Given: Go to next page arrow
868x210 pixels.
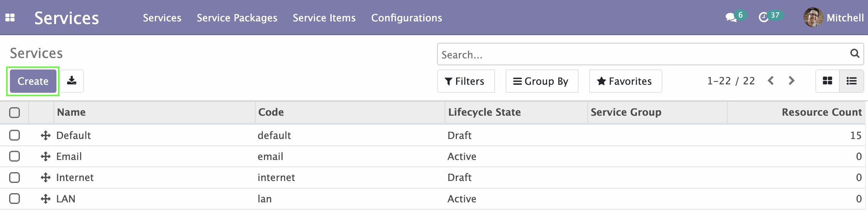Looking at the screenshot, I should pyautogui.click(x=791, y=81).
